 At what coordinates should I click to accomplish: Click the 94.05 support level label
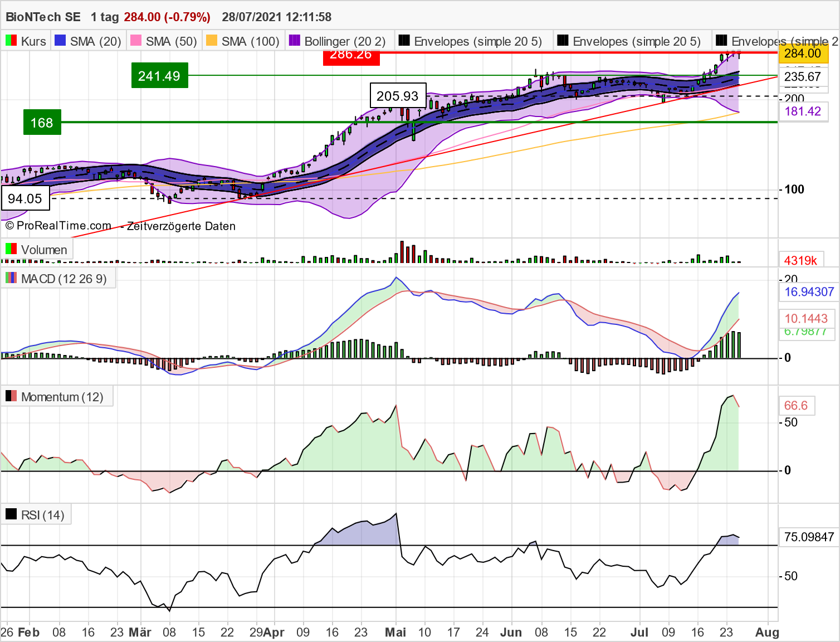coord(26,198)
